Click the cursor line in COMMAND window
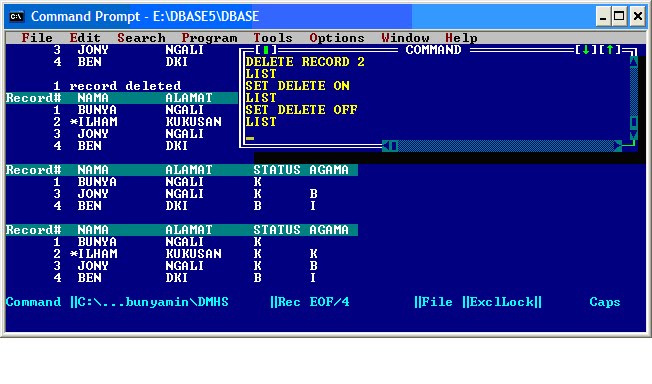The height and width of the screenshot is (384, 652). (250, 137)
